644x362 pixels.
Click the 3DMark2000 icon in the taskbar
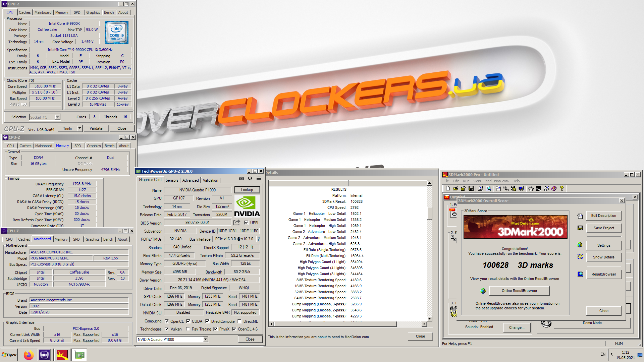click(x=62, y=355)
